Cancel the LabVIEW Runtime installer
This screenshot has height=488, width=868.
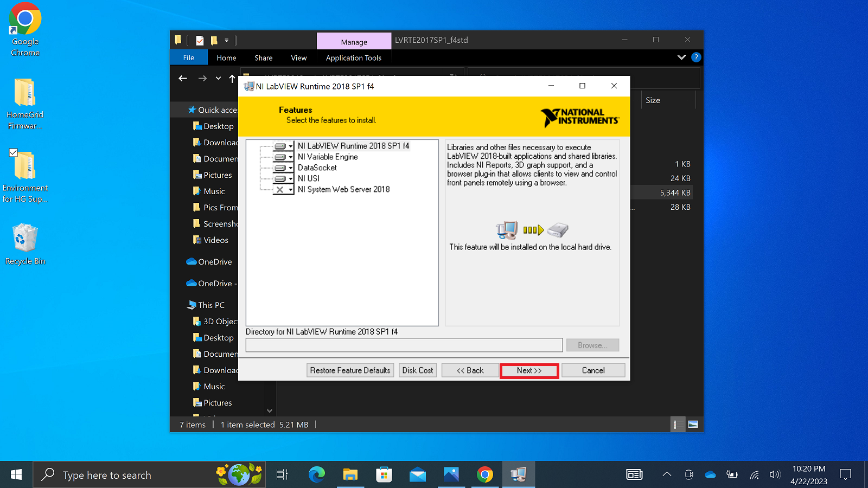pos(593,370)
